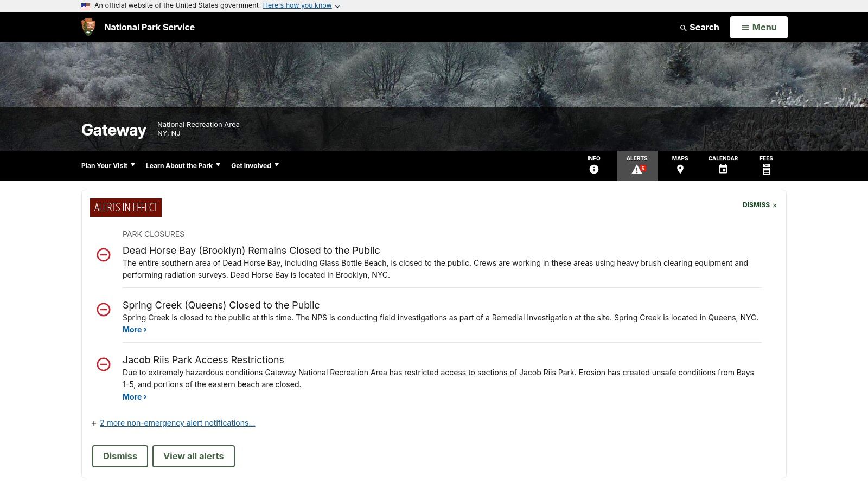Viewport: 868px width, 488px height.
Task: Click the closure icon beside Jacob Riis Park
Action: [104, 364]
